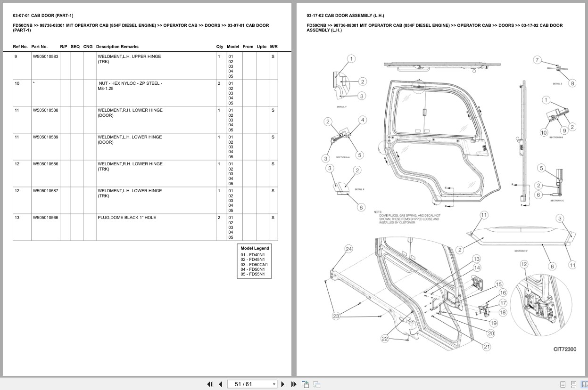Click part number W505010566
The height and width of the screenshot is (390, 588).
[x=45, y=218]
